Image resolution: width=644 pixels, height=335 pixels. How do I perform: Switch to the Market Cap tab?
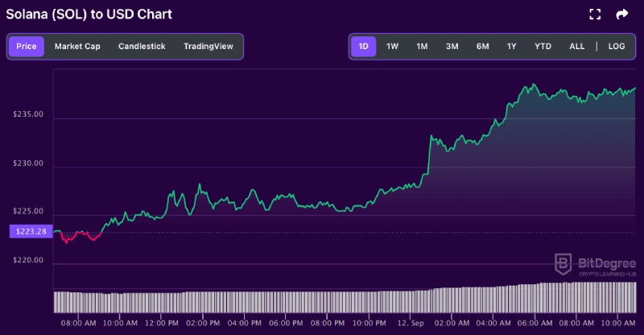(77, 47)
